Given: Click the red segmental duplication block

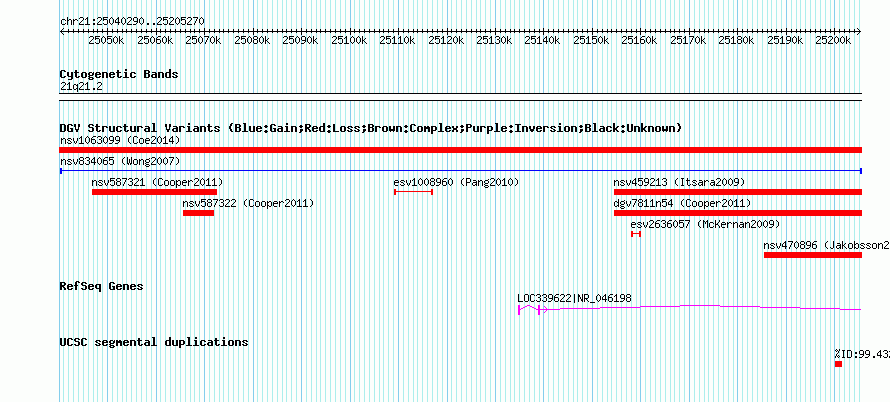Looking at the screenshot, I should [x=838, y=364].
